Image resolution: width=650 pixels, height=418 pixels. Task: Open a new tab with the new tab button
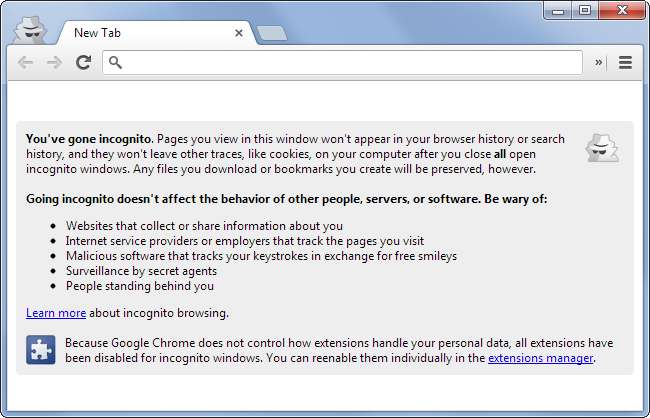point(272,34)
